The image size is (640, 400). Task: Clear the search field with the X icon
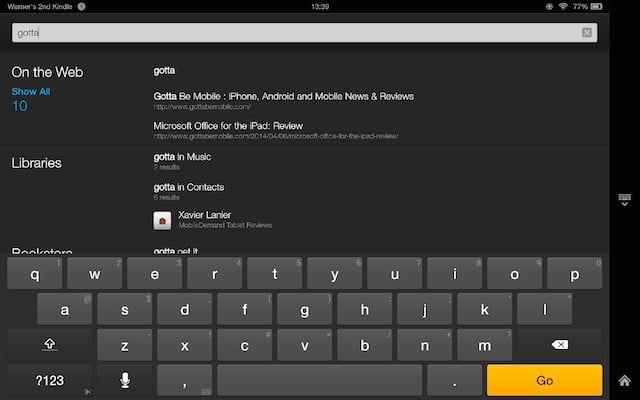coord(587,33)
